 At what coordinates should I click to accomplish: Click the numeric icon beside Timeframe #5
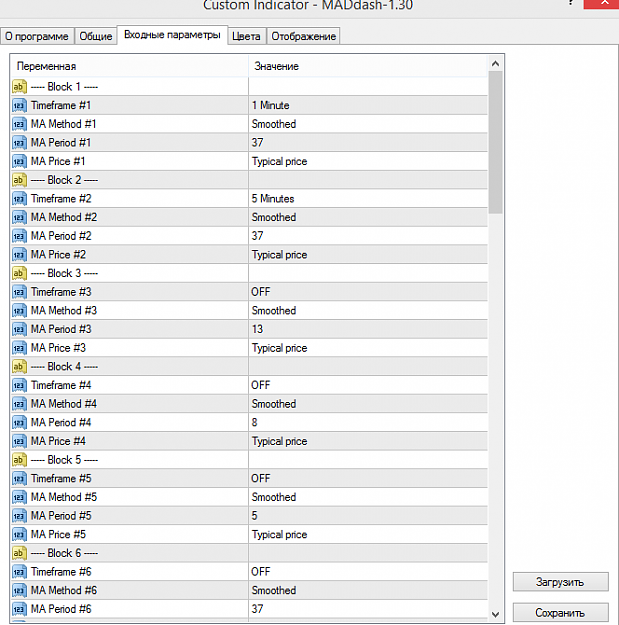pos(19,478)
